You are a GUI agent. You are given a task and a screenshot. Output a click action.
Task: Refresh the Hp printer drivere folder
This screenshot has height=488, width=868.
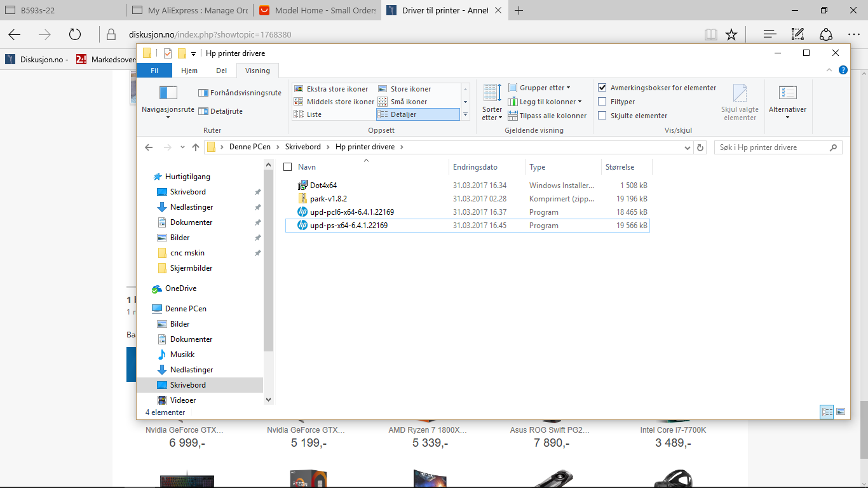(700, 147)
